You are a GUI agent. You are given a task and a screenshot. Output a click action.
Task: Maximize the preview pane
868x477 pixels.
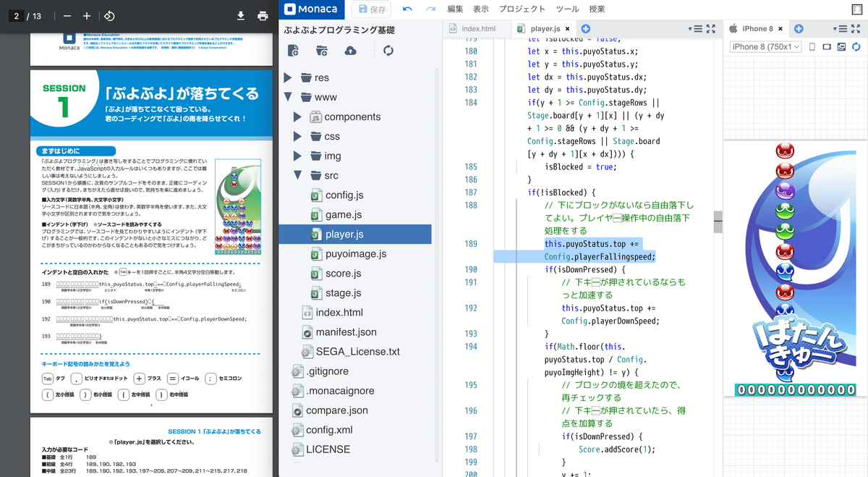point(854,29)
